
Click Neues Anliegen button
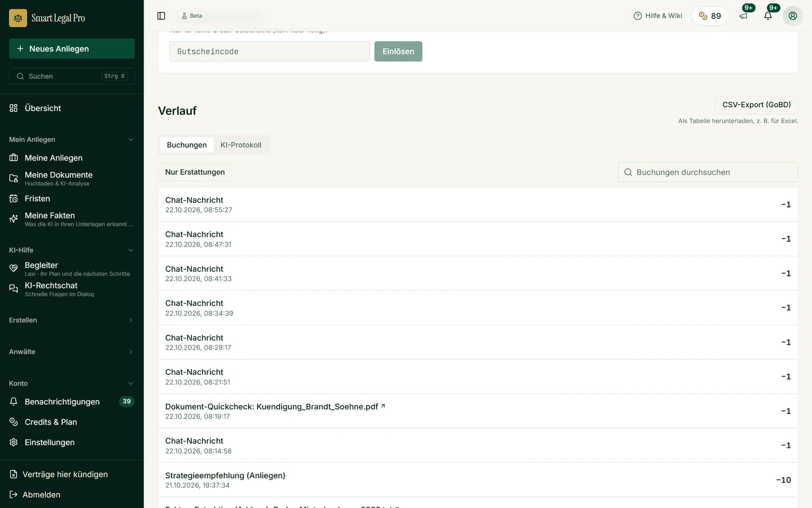[72, 49]
